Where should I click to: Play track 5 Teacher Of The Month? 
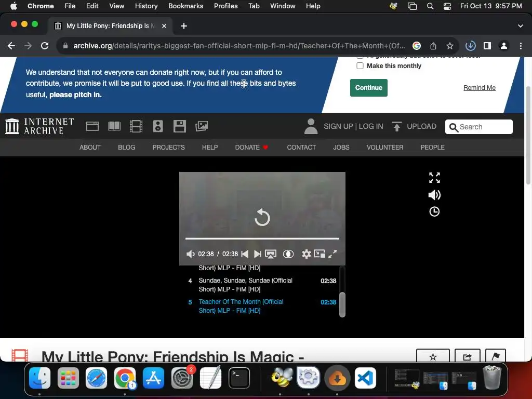click(262, 306)
